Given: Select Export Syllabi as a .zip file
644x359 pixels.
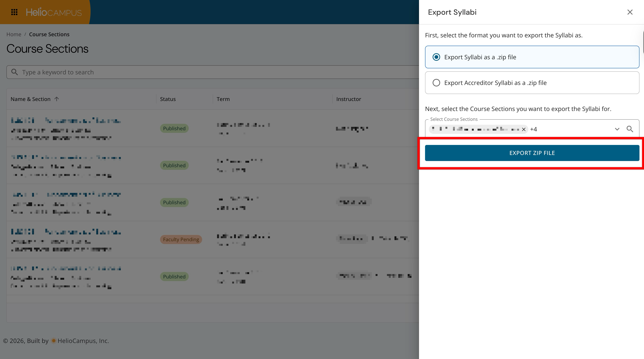Looking at the screenshot, I should [x=436, y=57].
